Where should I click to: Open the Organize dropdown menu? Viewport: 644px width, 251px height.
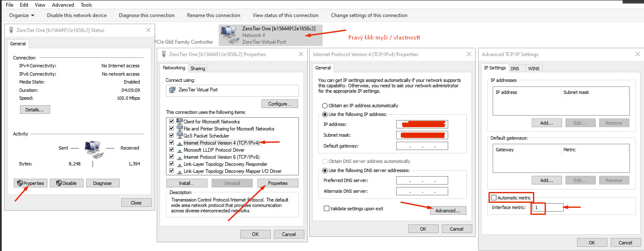(22, 15)
